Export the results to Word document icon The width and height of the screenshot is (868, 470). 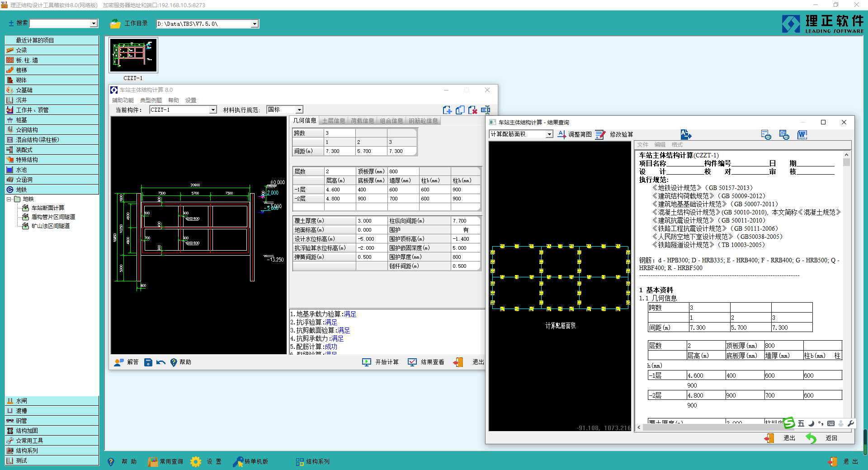pos(802,135)
